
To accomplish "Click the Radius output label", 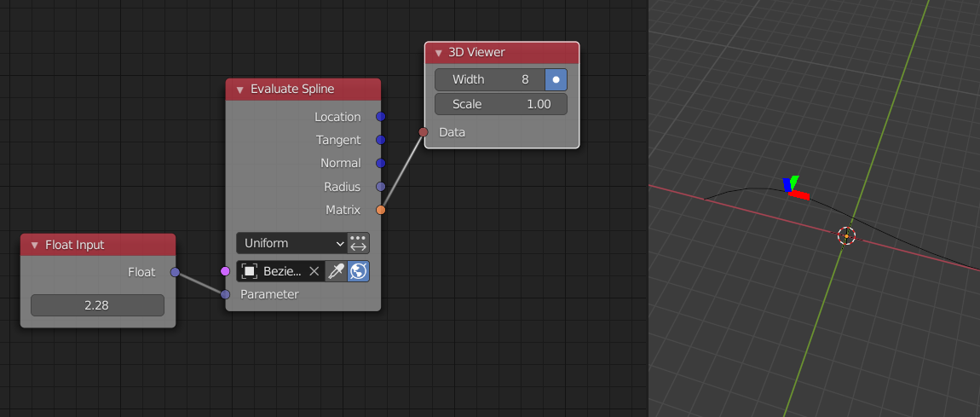I will point(343,186).
